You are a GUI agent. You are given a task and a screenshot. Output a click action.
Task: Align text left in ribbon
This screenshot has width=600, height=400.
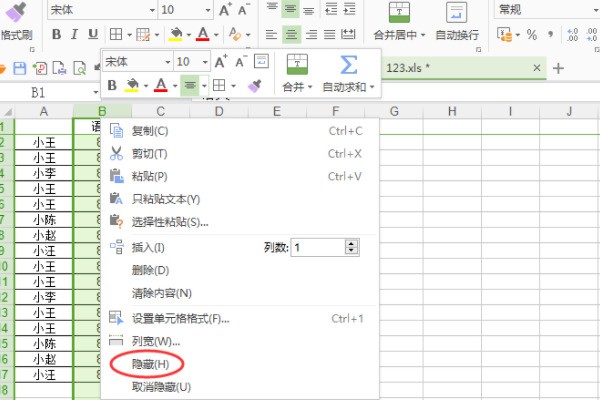point(271,34)
